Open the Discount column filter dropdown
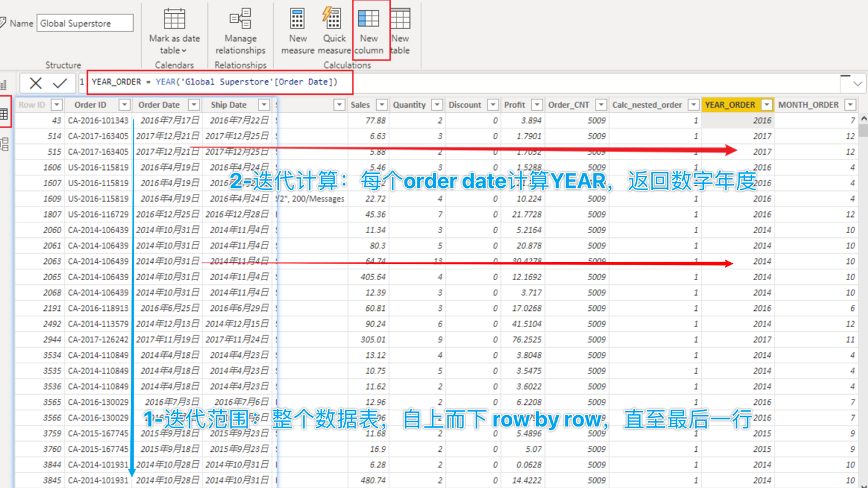868x488 pixels. pos(493,105)
